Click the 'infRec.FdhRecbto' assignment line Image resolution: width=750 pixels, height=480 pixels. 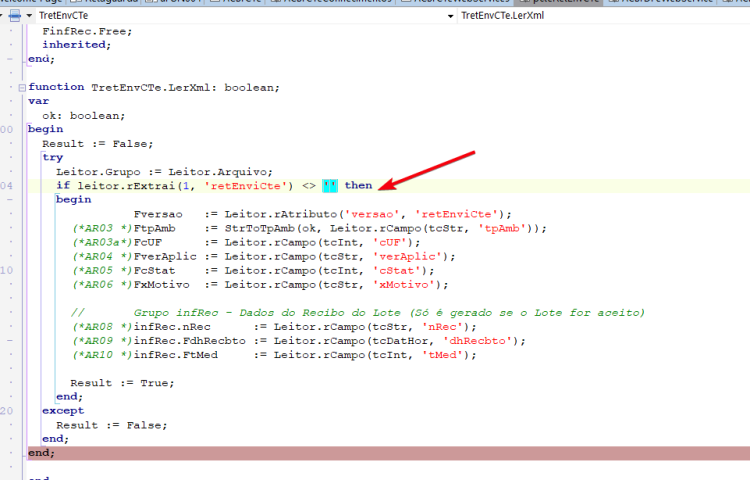pos(299,341)
